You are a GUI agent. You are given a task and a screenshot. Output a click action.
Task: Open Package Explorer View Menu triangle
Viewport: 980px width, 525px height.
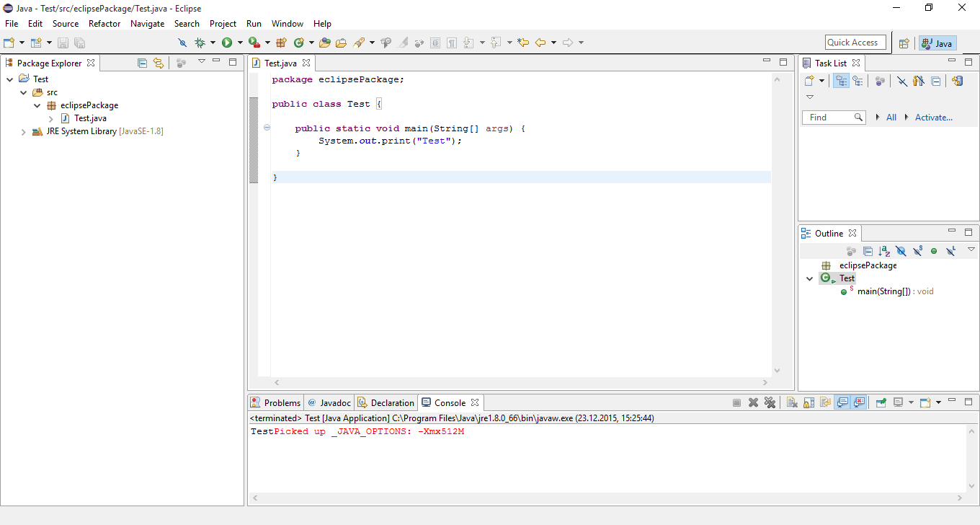201,62
